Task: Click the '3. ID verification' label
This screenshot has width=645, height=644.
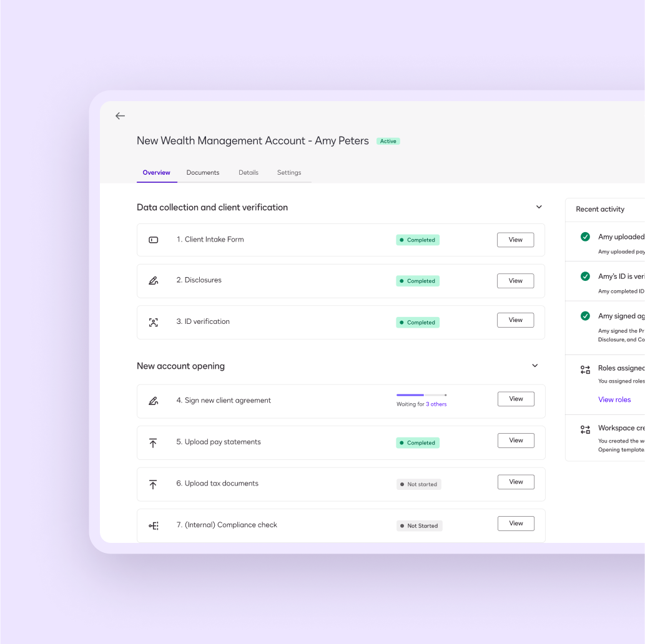Action: pyautogui.click(x=203, y=321)
